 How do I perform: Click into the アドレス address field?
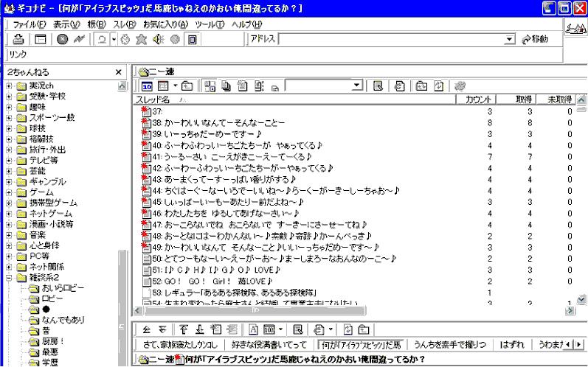pos(392,39)
